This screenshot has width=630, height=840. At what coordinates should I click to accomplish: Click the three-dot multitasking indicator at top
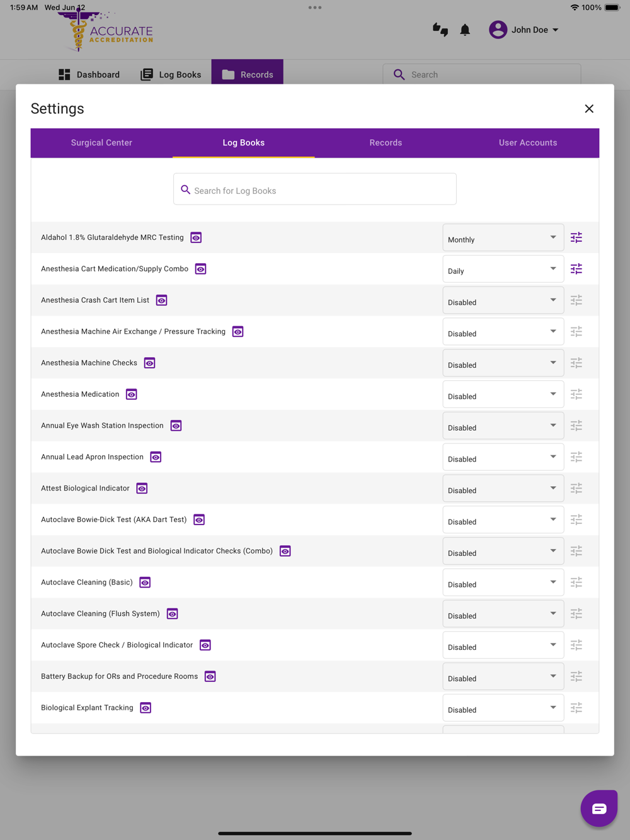pos(315,8)
